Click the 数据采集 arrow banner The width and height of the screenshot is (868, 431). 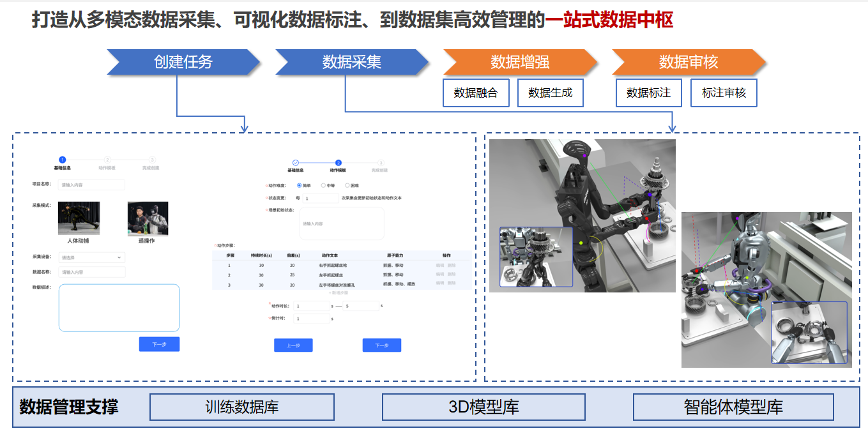coord(352,62)
